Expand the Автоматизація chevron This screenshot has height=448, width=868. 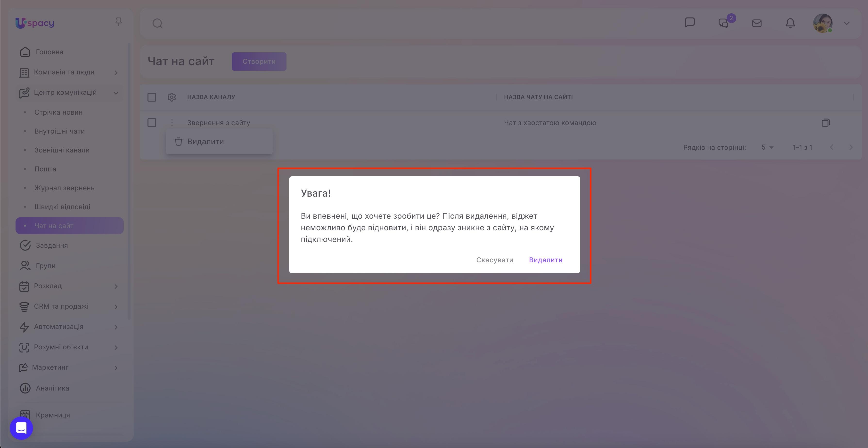pyautogui.click(x=116, y=327)
